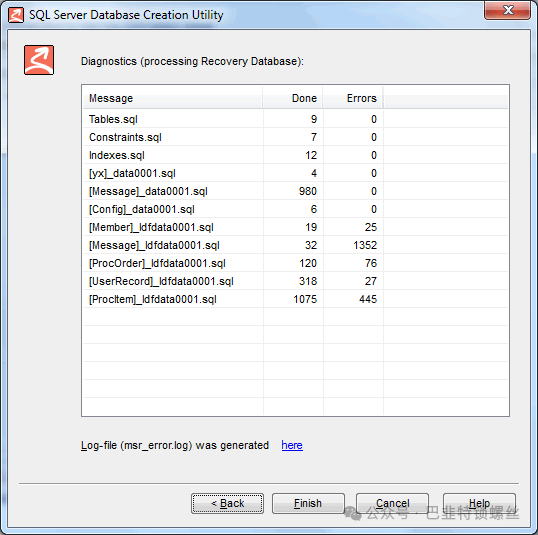Click the Finish button
This screenshot has width=538, height=535.
[x=308, y=503]
